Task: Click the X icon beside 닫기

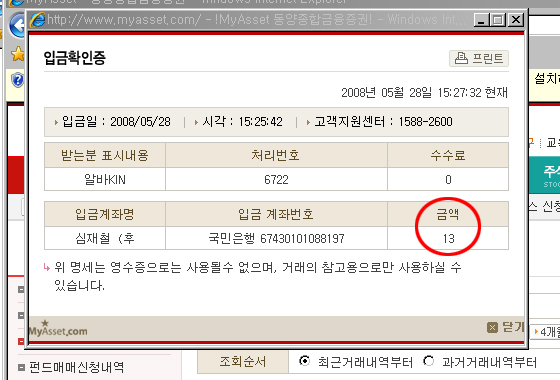Action: pos(492,327)
